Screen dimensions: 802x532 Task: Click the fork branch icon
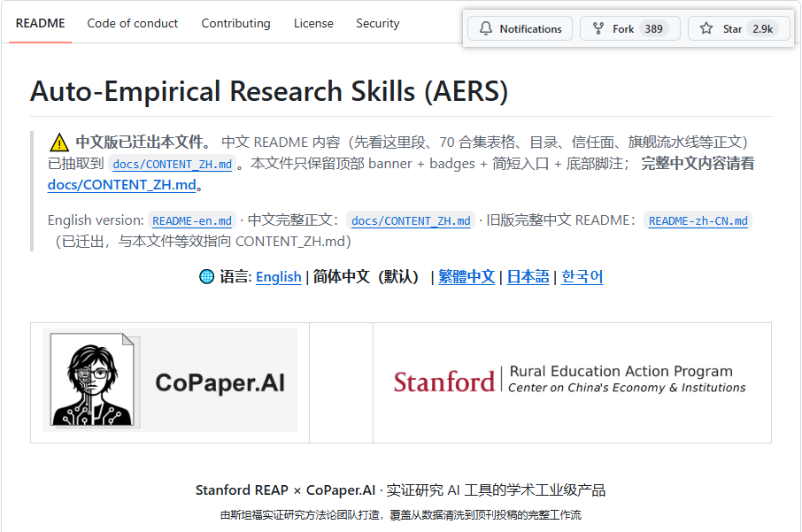598,28
